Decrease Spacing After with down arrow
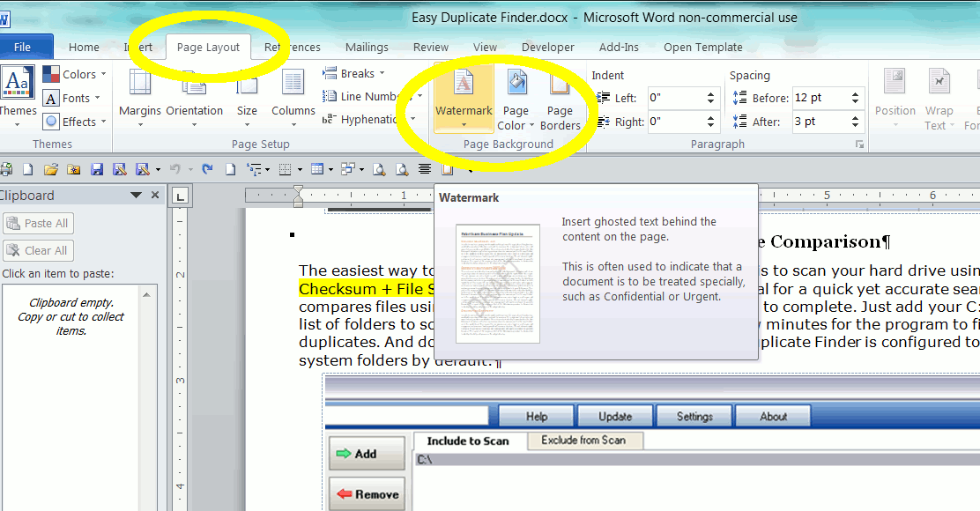The height and width of the screenshot is (511, 980). click(855, 125)
